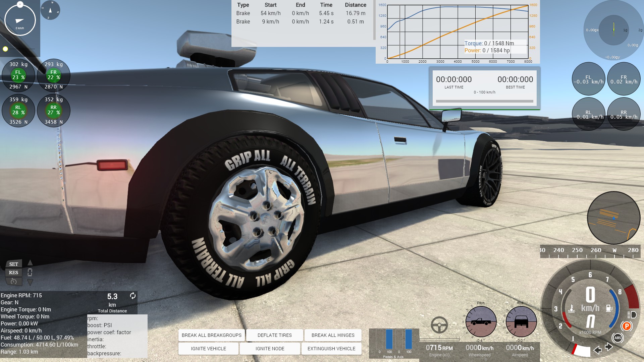
Task: Click the '1.24 s' time cell
Action: pos(326,21)
